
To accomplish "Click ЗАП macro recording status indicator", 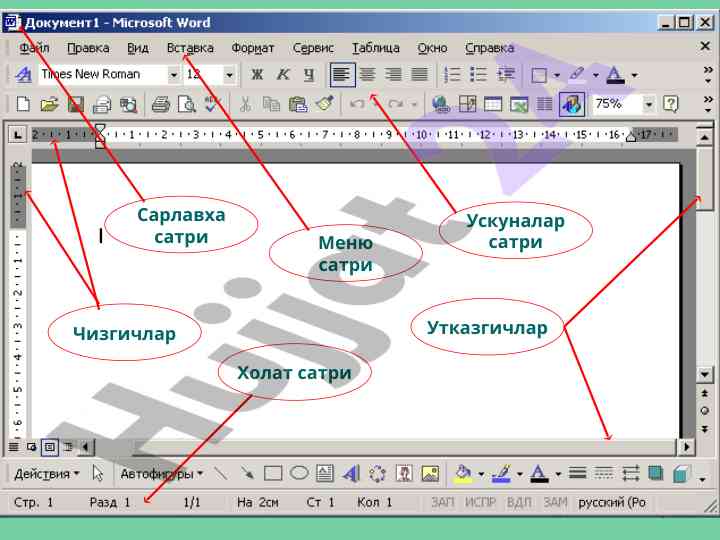I will pos(443,502).
